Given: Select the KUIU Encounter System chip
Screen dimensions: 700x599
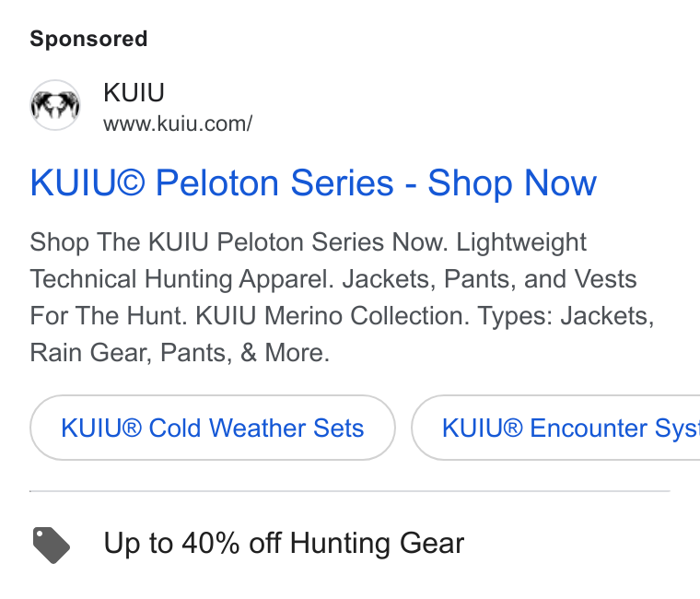Looking at the screenshot, I should pyautogui.click(x=555, y=428).
